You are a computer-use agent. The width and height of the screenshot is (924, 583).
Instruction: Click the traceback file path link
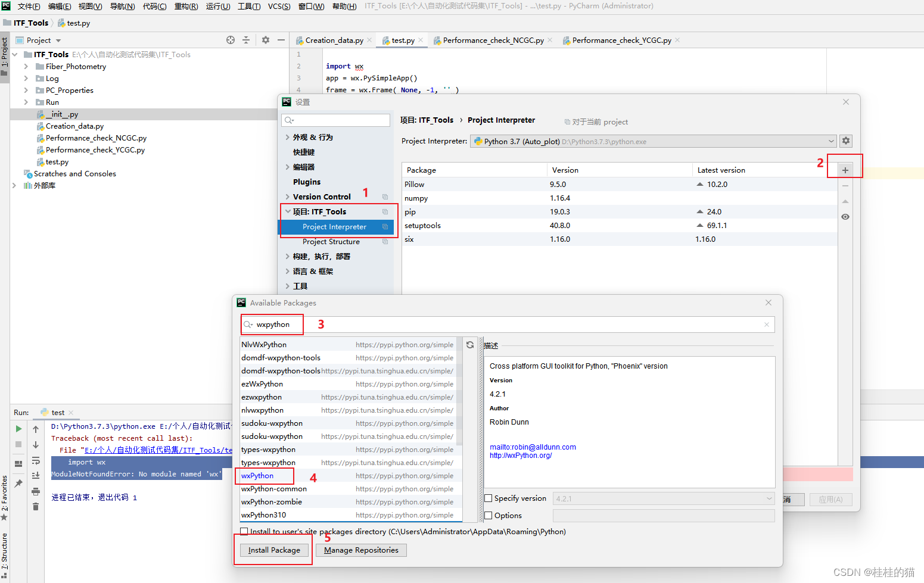point(158,450)
